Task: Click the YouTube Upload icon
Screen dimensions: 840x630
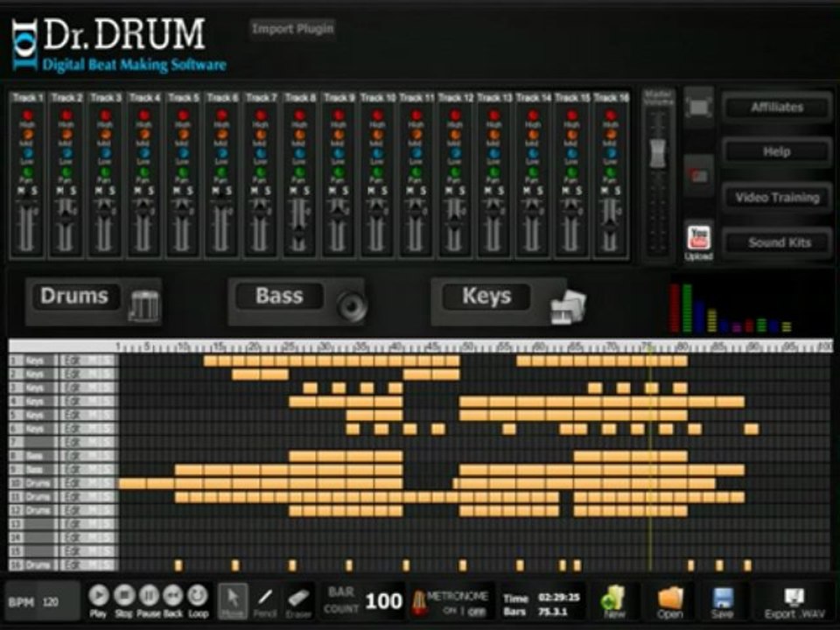Action: 698,238
